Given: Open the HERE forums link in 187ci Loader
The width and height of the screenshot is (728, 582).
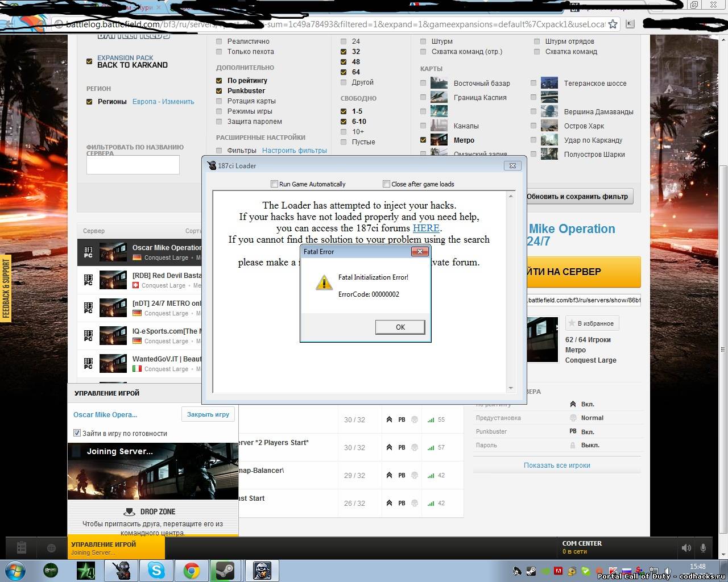Looking at the screenshot, I should (426, 228).
